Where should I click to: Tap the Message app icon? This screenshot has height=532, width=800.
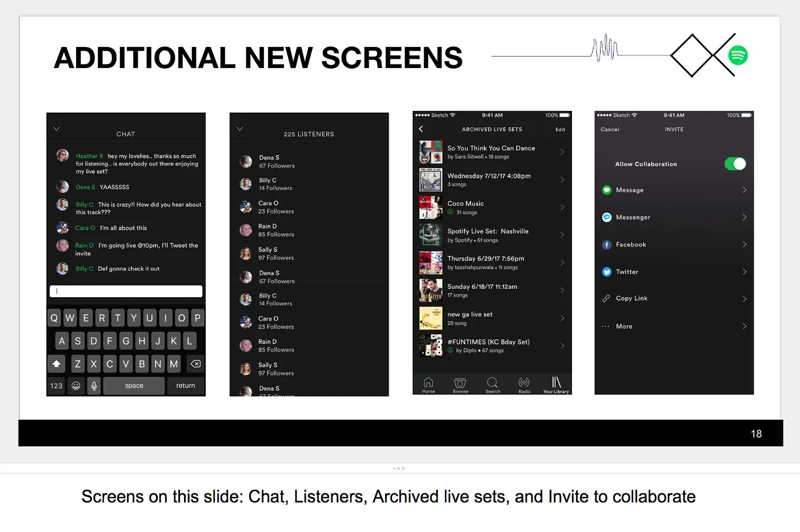pyautogui.click(x=607, y=190)
